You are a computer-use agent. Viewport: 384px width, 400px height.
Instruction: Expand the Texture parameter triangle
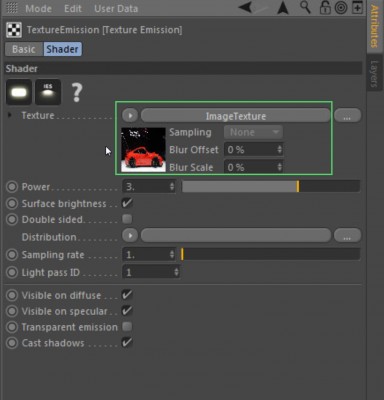coord(10,115)
